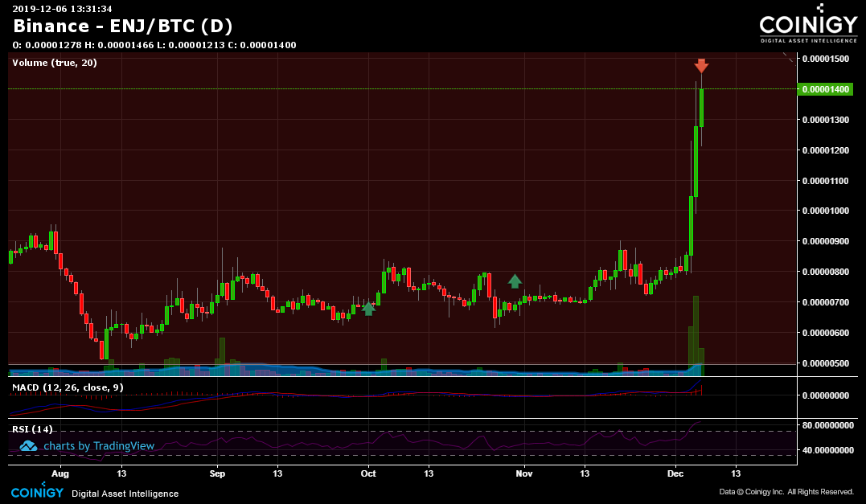This screenshot has width=866, height=504.
Task: Click the 'Digital Asset Intelligence' footer text
Action: pyautogui.click(x=125, y=494)
